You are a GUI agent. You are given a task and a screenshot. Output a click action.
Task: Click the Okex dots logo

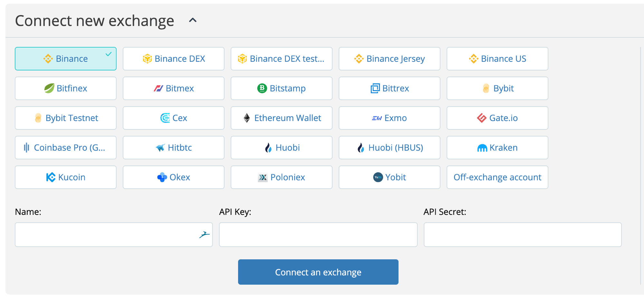162,177
